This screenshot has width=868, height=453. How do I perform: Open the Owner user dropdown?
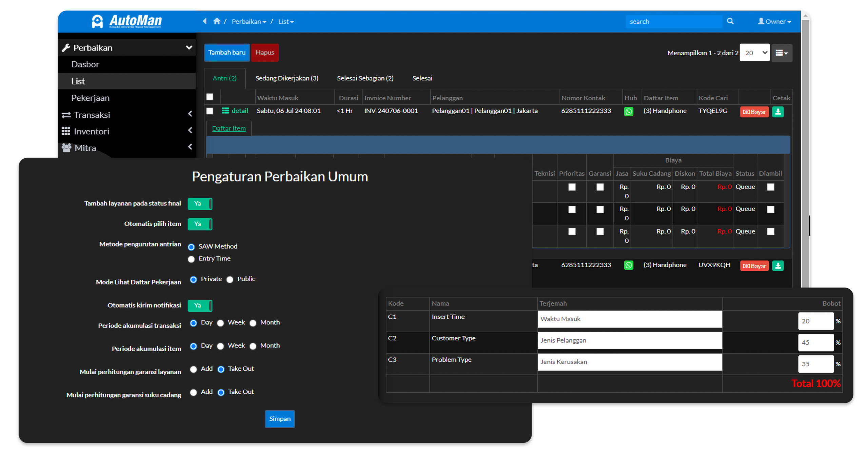click(x=774, y=21)
